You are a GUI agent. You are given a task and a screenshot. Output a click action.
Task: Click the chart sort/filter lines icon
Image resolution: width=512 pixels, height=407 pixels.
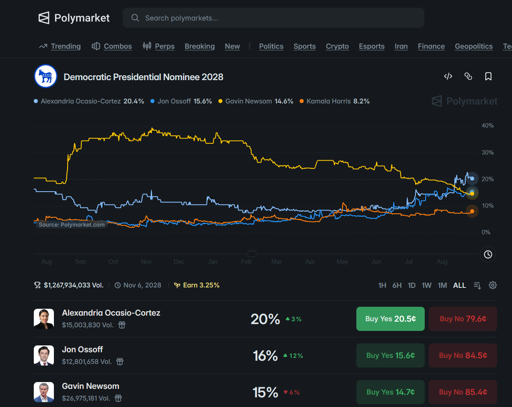tap(477, 286)
